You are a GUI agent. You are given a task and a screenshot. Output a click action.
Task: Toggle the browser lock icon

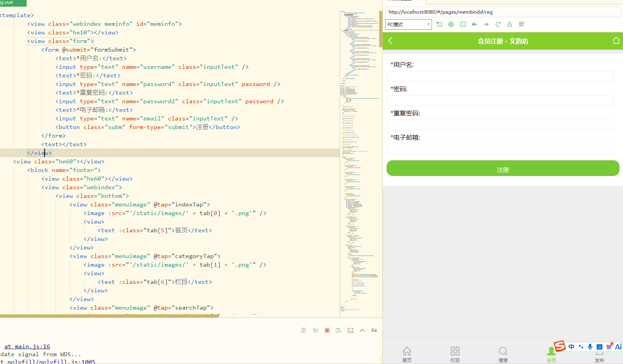(510, 24)
